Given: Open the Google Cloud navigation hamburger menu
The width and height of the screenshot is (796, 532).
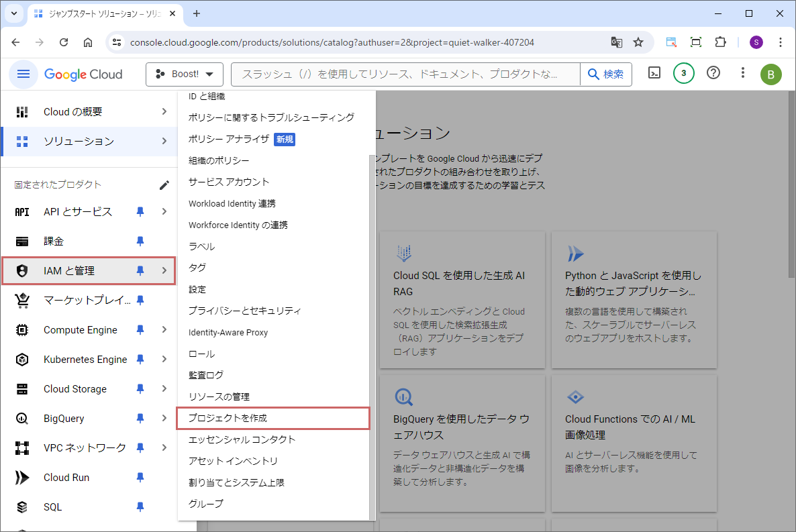Looking at the screenshot, I should pos(23,74).
